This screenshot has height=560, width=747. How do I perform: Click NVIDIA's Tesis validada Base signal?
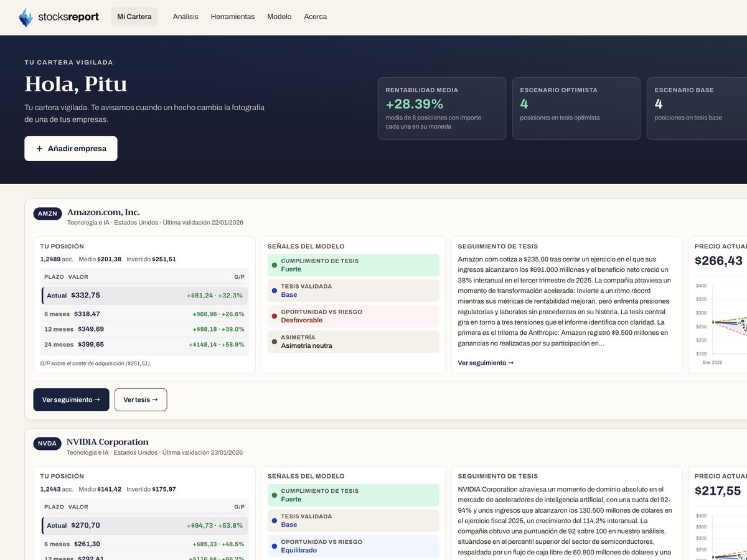pyautogui.click(x=353, y=521)
